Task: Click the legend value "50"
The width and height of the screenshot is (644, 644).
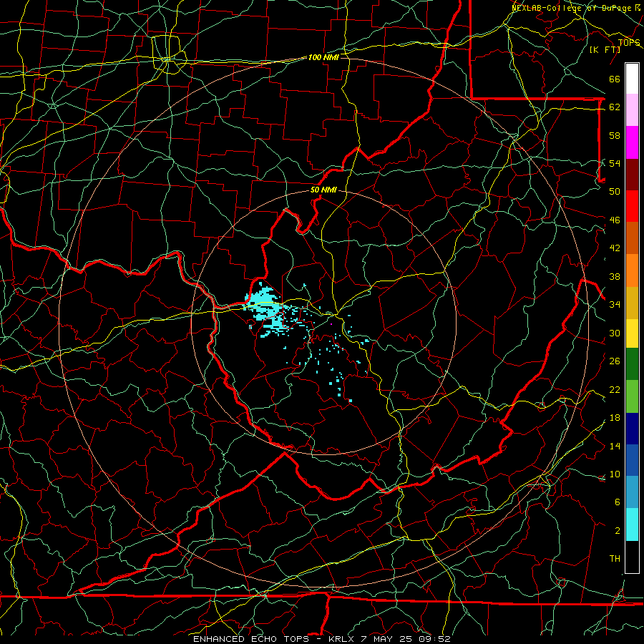Action: [x=615, y=191]
